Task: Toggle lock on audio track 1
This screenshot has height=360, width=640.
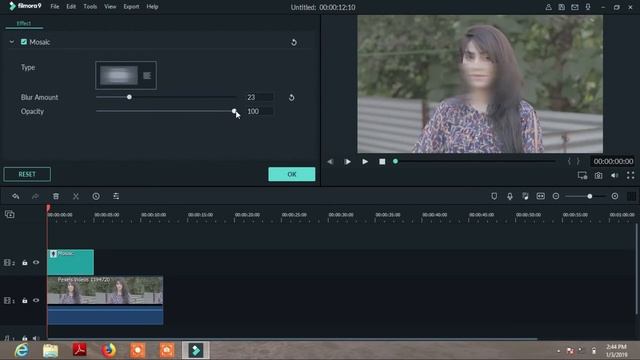Action: click(24, 338)
